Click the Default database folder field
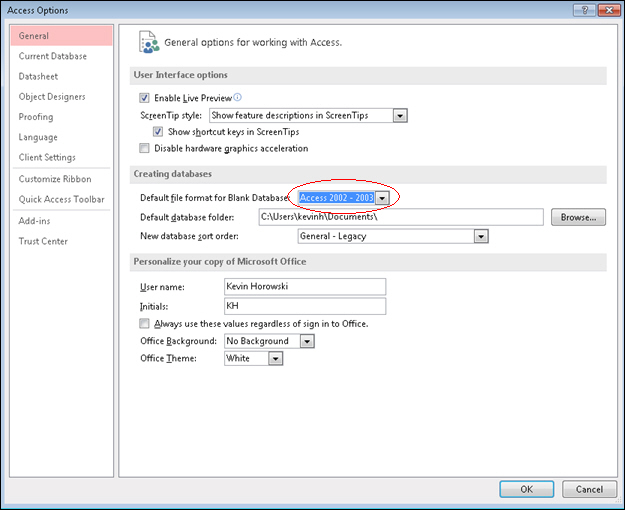This screenshot has height=510, width=625. tap(401, 217)
